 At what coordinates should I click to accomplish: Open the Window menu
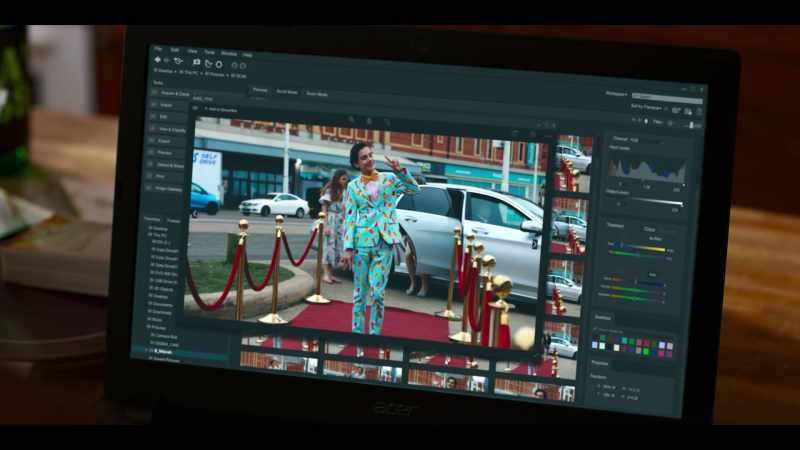point(229,53)
